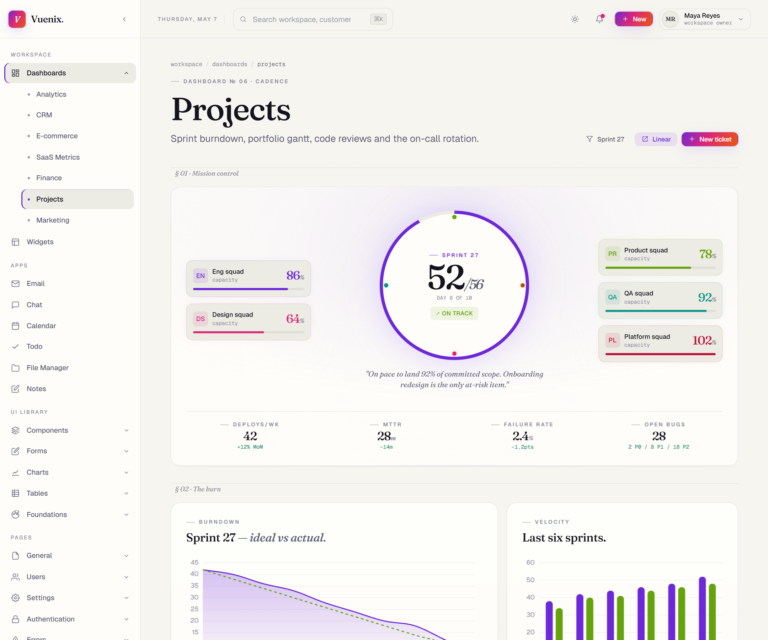Expand the Tables section chevron
Viewport: 768px width, 640px height.
126,493
